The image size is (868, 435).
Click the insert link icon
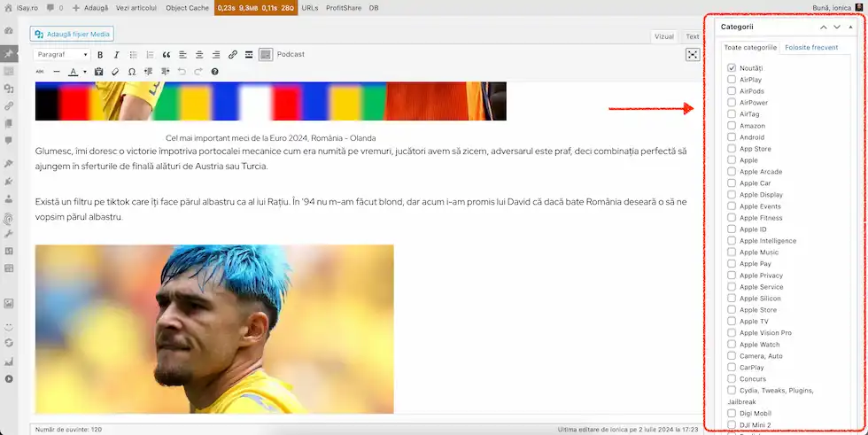[x=233, y=55]
